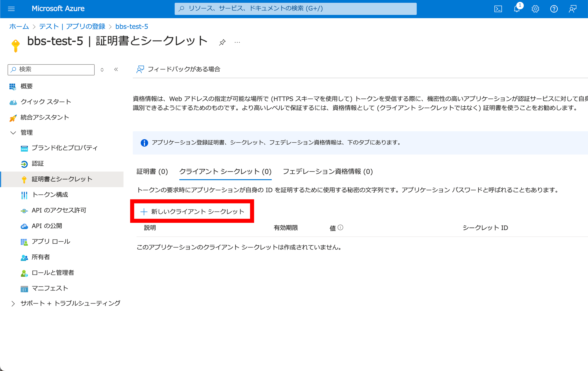Image resolution: width=588 pixels, height=371 pixels.
Task: Click フィードバックがある場合 toolbar button
Action: point(179,69)
